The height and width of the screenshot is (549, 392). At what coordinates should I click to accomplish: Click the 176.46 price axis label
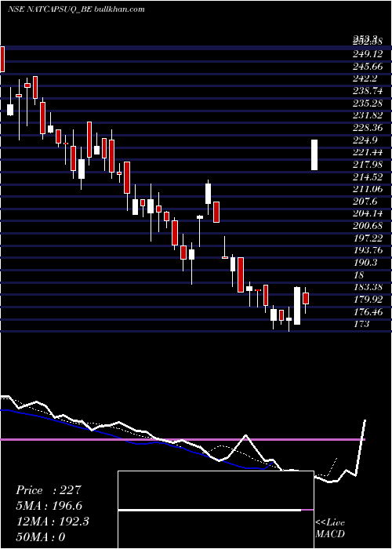click(x=368, y=312)
